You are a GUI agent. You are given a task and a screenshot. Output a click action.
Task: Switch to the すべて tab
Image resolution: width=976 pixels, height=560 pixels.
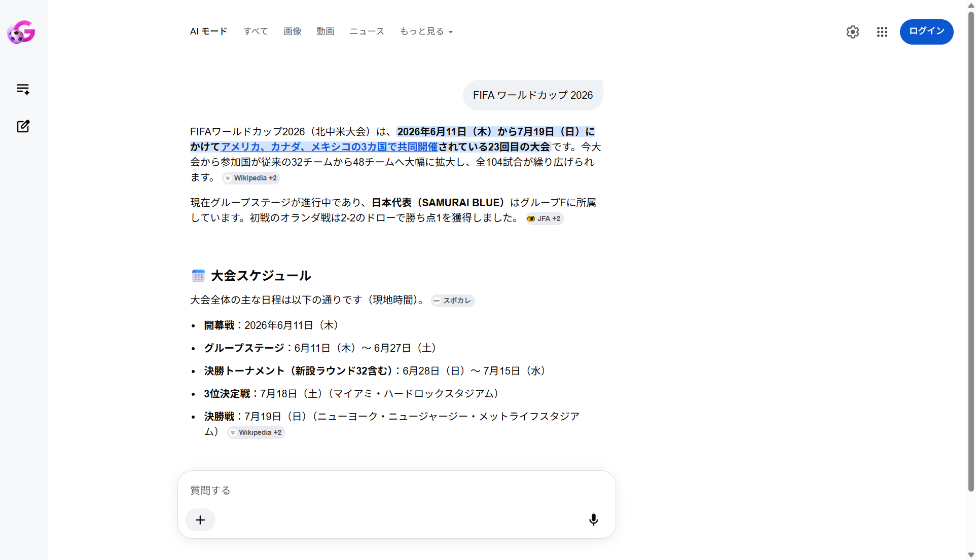(256, 31)
